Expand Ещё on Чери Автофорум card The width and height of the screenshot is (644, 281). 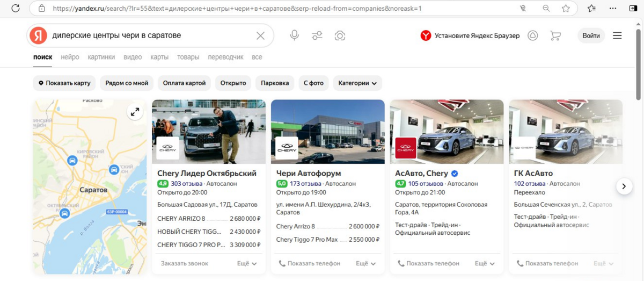click(x=366, y=263)
